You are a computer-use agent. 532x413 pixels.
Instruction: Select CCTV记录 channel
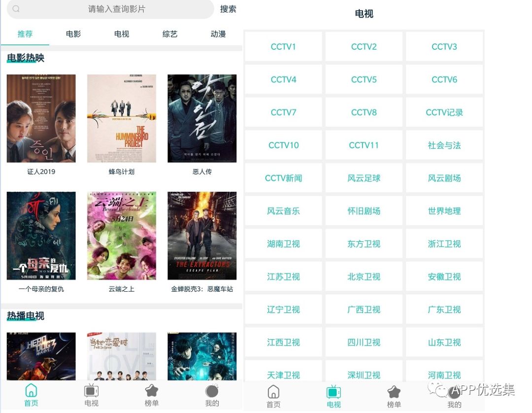pos(444,112)
